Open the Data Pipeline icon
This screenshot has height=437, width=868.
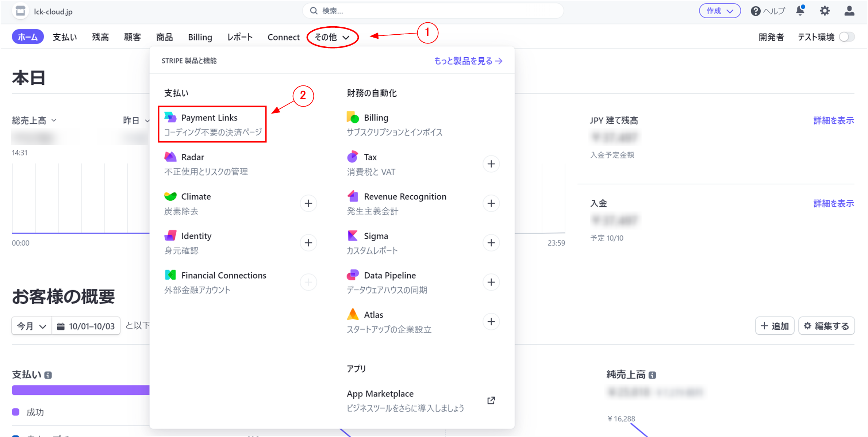[353, 275]
